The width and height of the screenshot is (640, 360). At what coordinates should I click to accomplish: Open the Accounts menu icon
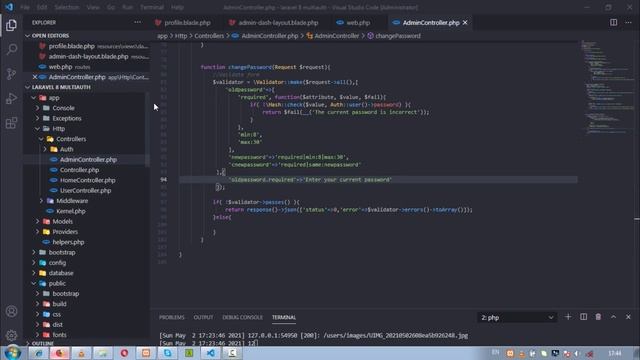pos(11,311)
